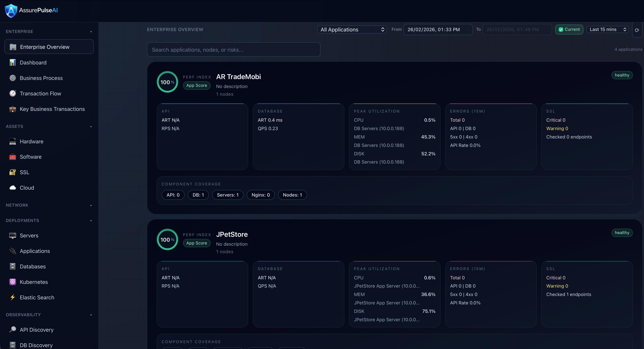Open Elastic Search from Deployments
Viewport: 644px width, 349px height.
(x=37, y=297)
